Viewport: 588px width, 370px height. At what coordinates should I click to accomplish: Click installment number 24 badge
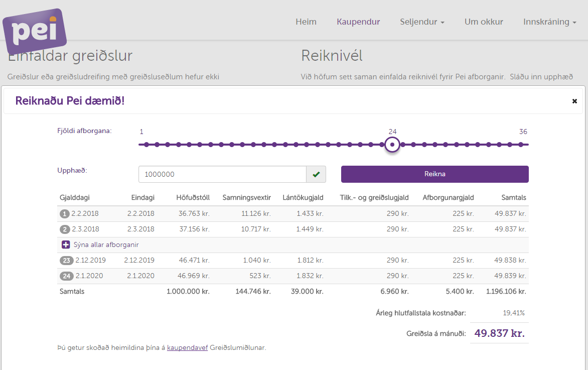[x=66, y=276]
